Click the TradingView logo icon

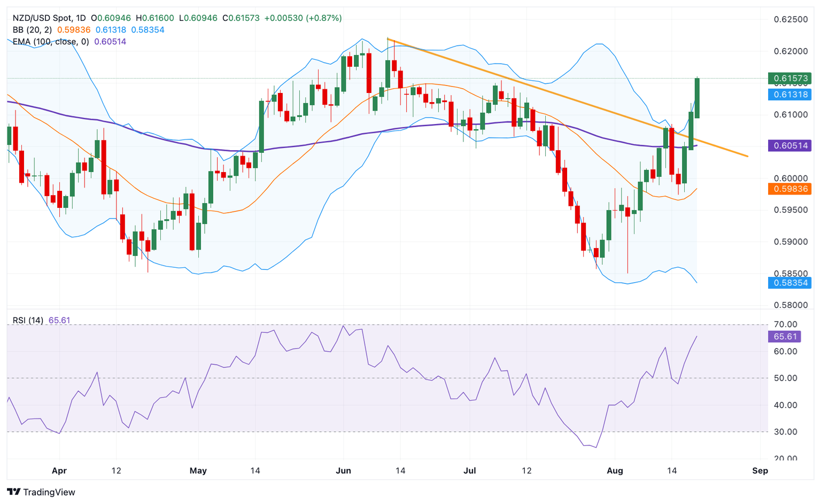coord(13,492)
